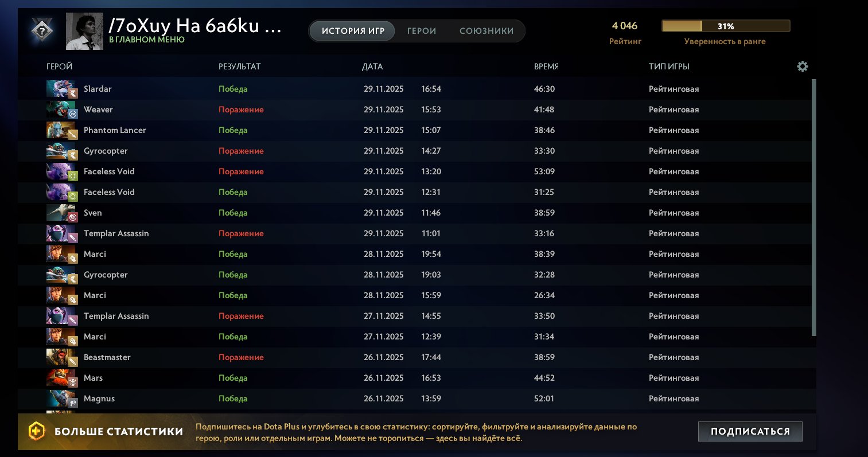The width and height of the screenshot is (868, 457).
Task: Click the match list vertical scrollbar
Action: click(x=813, y=206)
